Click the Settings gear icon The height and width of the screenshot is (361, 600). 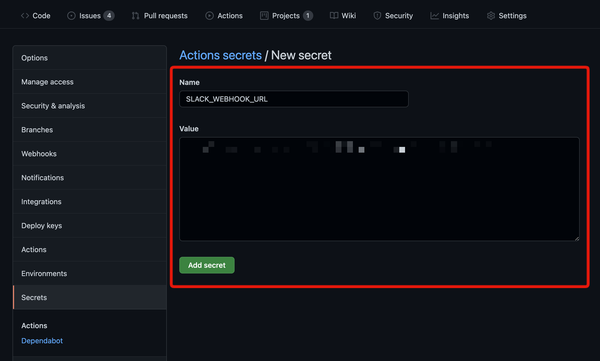491,16
